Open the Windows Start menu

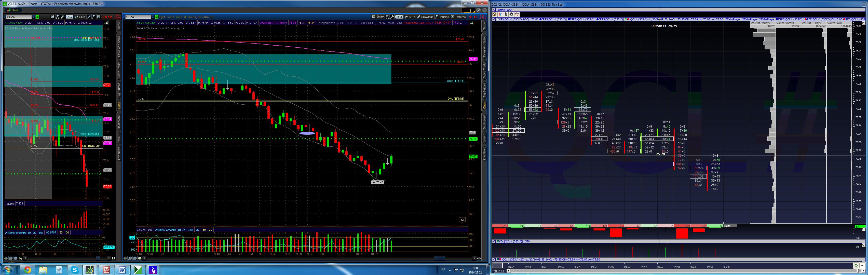tap(7, 270)
